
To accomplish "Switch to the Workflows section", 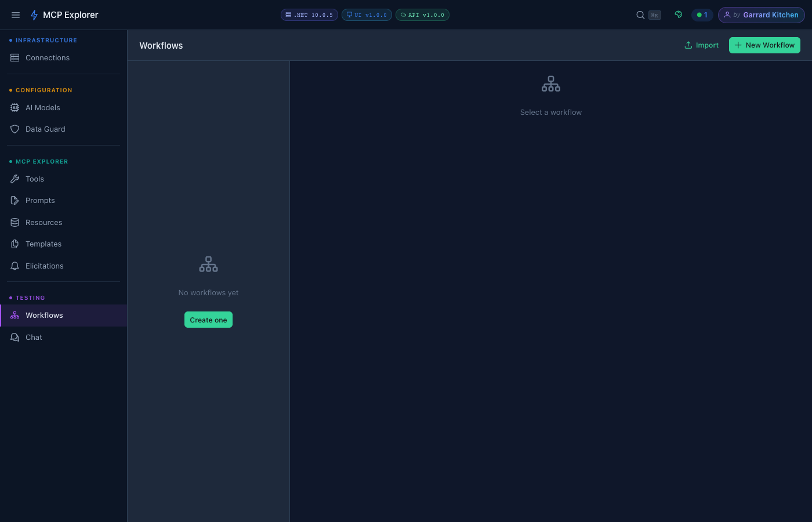I will 43,315.
